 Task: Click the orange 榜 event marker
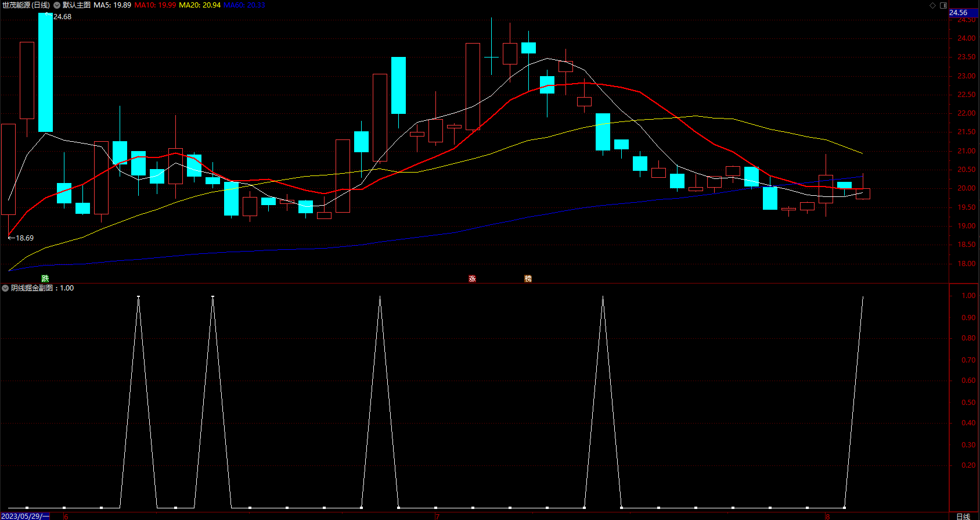click(x=528, y=279)
